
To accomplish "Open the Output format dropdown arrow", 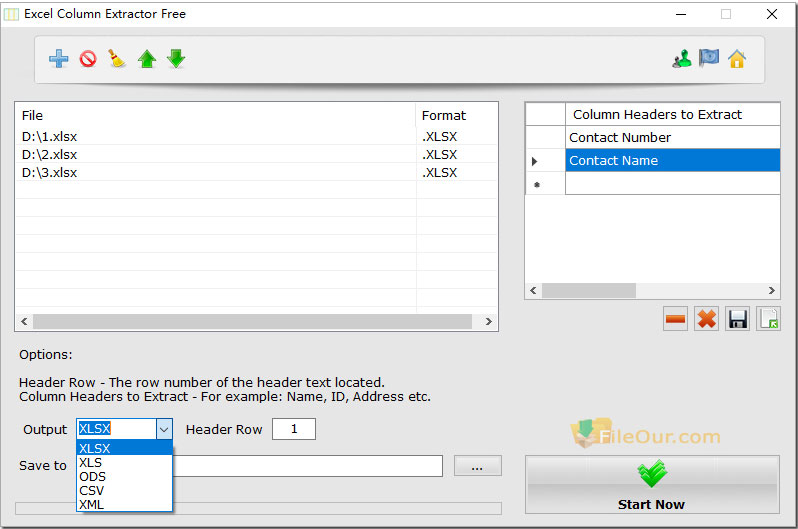I will click(x=164, y=429).
